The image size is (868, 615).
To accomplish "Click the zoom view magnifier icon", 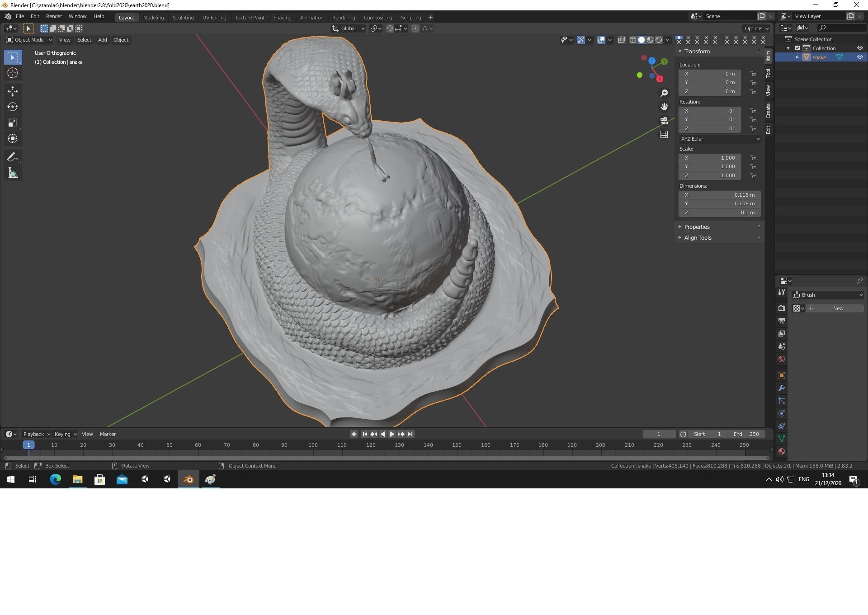I will click(664, 93).
